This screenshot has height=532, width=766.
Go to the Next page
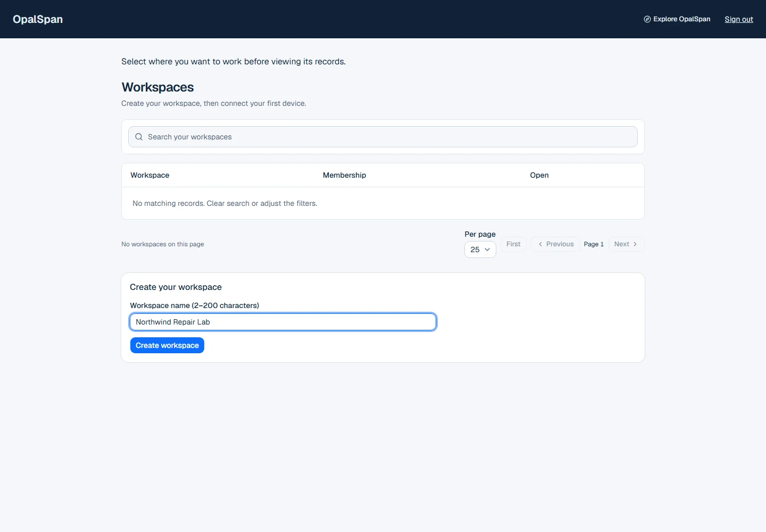click(626, 244)
